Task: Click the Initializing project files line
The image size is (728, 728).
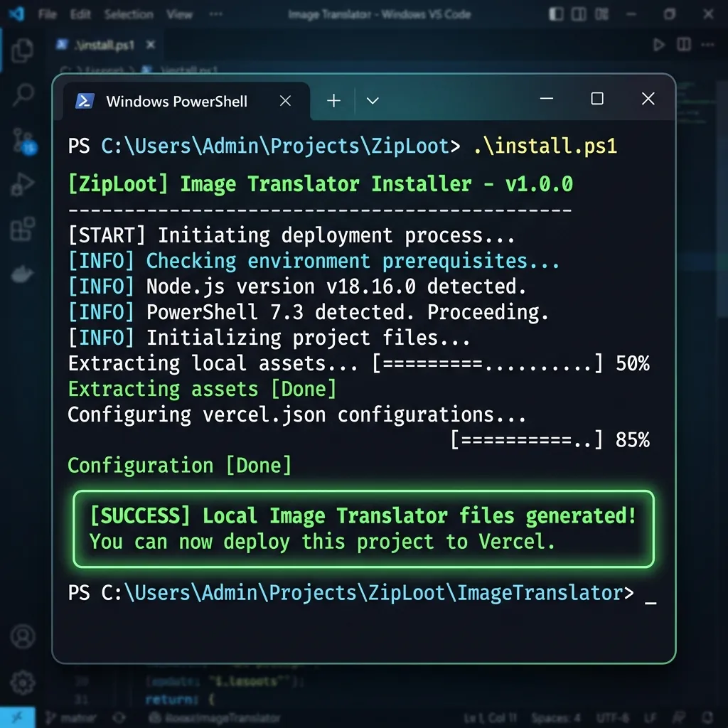Action: 269,338
